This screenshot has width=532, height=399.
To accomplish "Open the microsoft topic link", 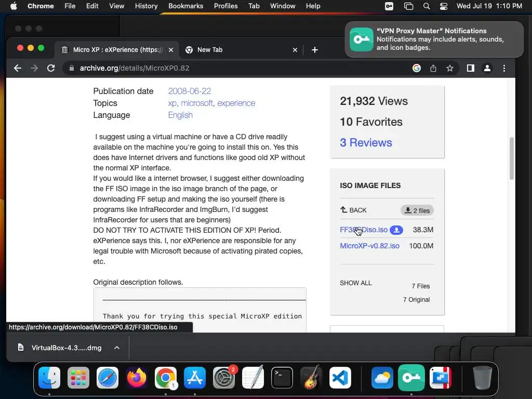I will click(x=197, y=103).
